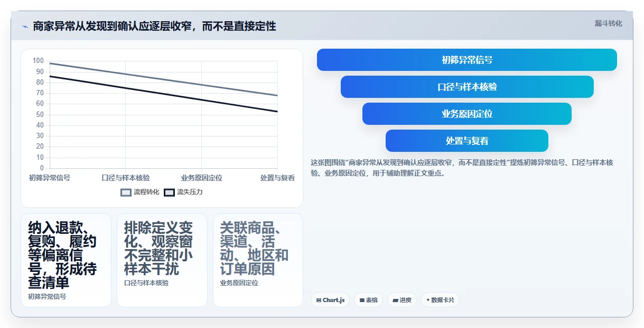
Task: Click x-axis label 初筛异常信号 on chart
Action: coord(50,178)
